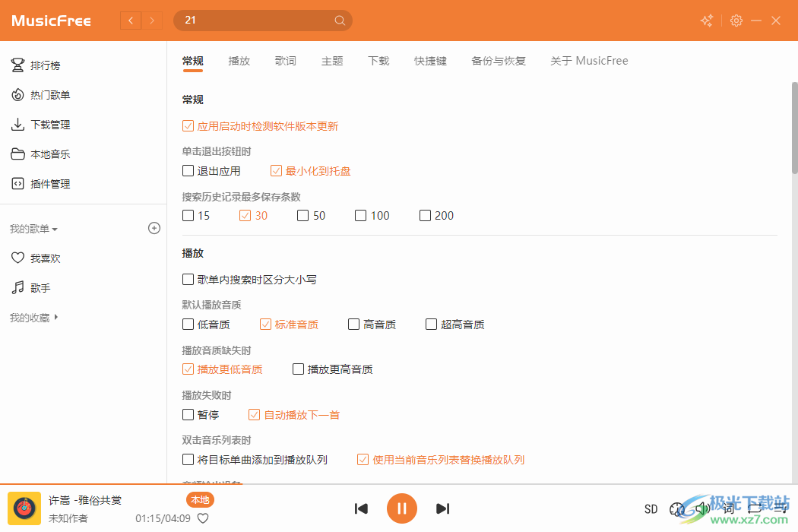Select 将目标单曲添加到播放队列
The image size is (798, 532).
point(255,460)
